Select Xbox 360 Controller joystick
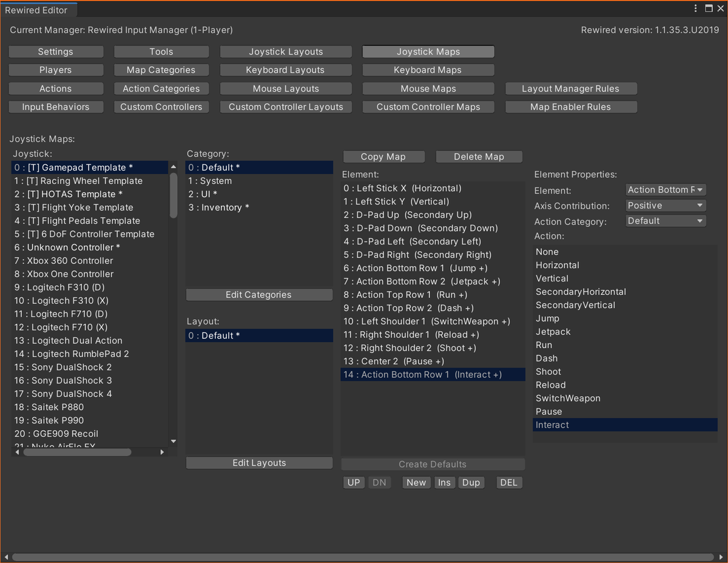This screenshot has width=728, height=563. click(90, 261)
